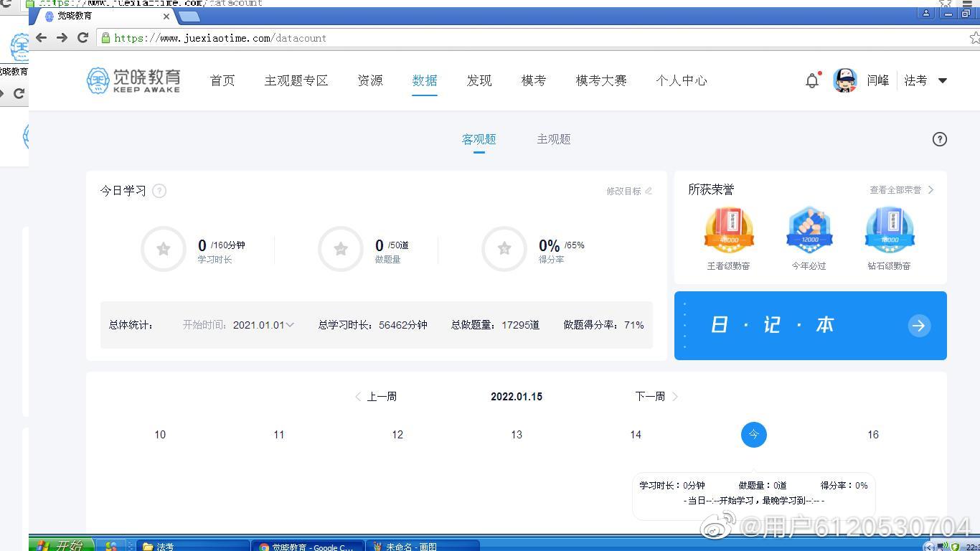Switch to the 主观题 tab
The image size is (980, 551).
pos(554,139)
